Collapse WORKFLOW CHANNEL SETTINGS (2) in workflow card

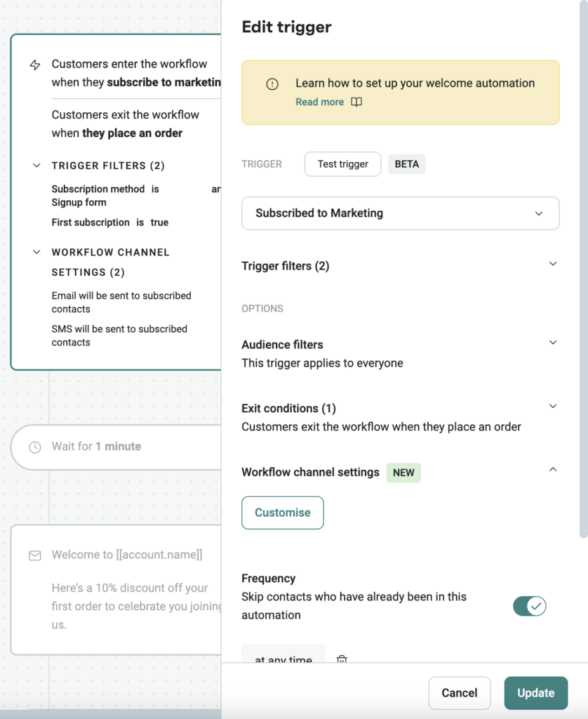pos(36,252)
